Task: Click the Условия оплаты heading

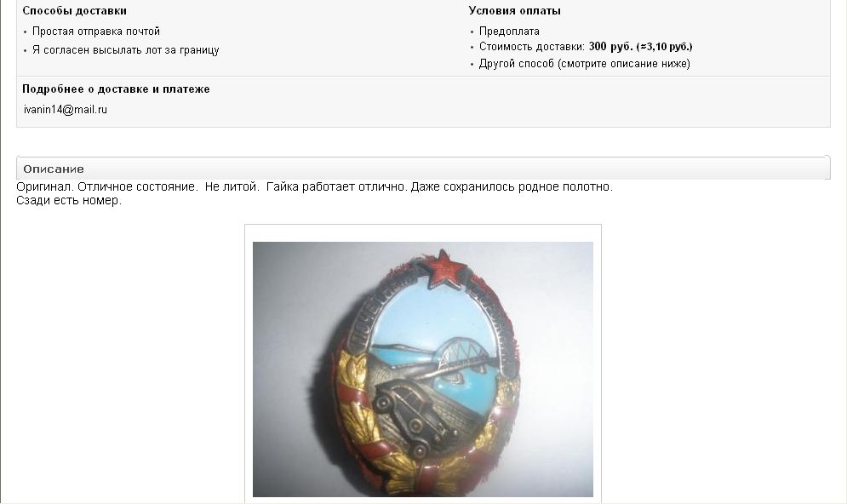Action: click(515, 11)
